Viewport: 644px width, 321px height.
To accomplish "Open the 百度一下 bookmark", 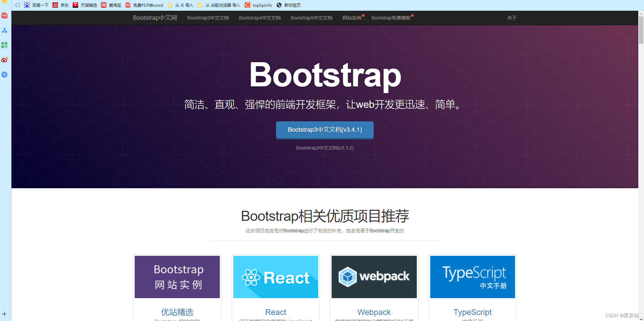I will click(x=36, y=5).
